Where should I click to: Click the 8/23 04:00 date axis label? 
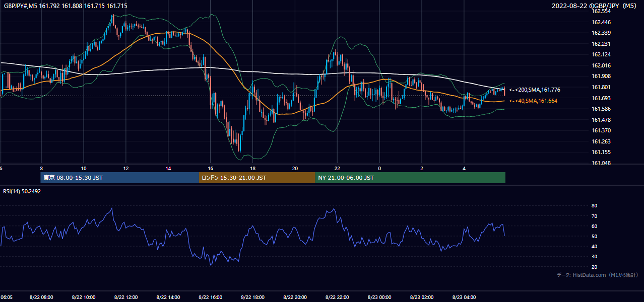[x=465, y=297]
